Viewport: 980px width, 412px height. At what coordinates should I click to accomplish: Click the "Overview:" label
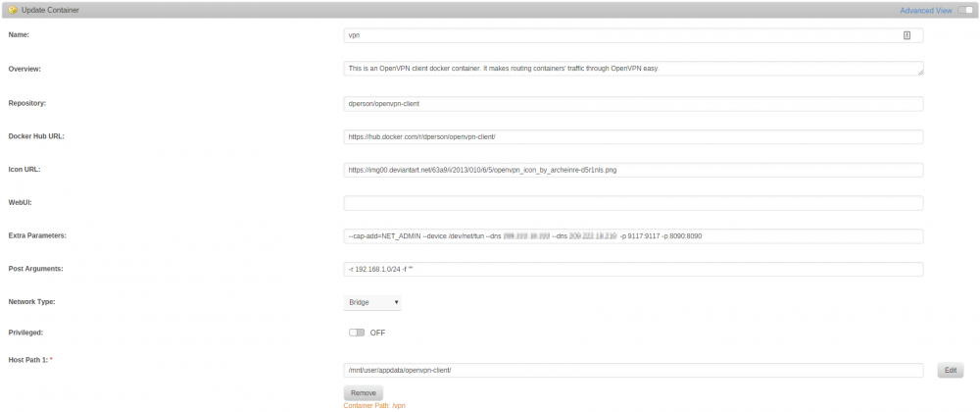click(x=24, y=69)
